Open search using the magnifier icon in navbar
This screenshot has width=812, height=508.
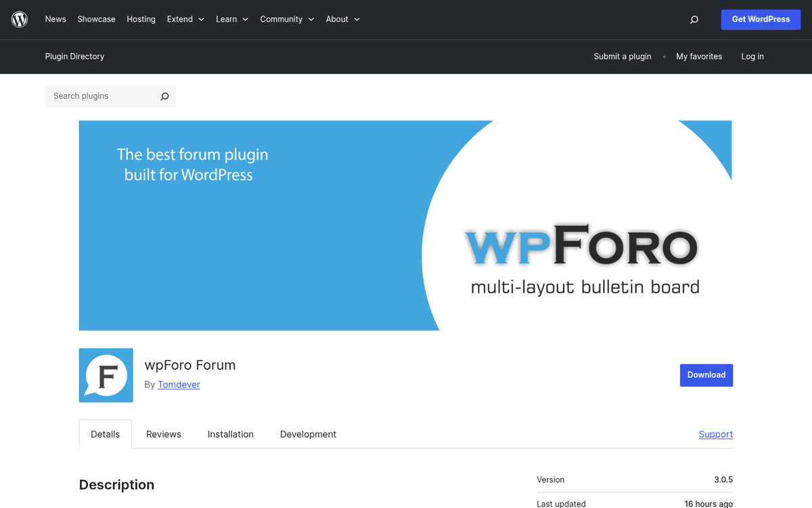tap(694, 19)
